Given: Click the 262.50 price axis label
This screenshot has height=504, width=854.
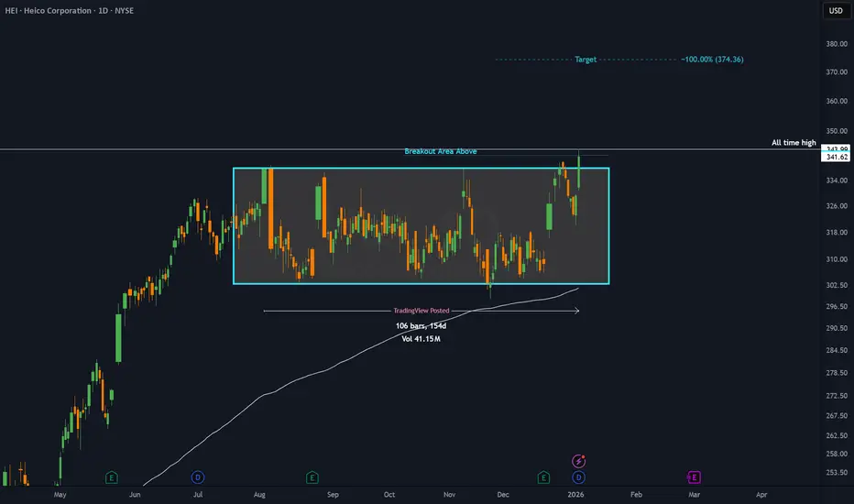Looking at the screenshot, I should (x=837, y=436).
